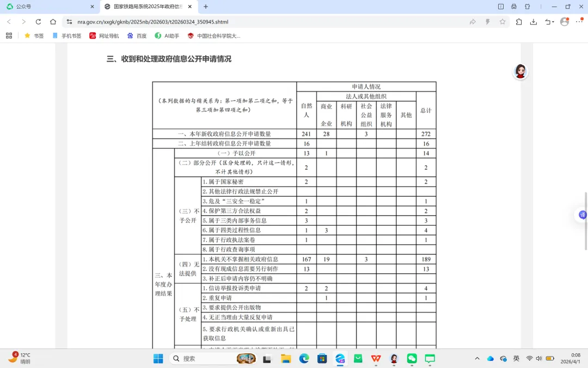Select the total value 272 cell

[x=426, y=134]
